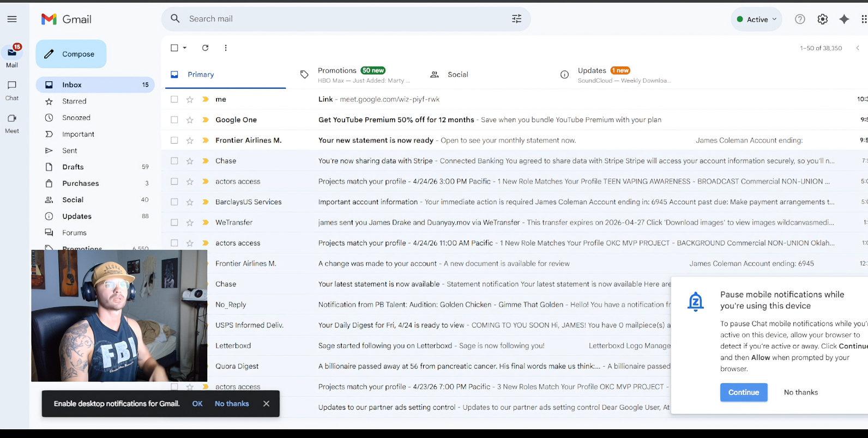Click importance marker on WeTransfer email
868x438 pixels.
pos(206,222)
